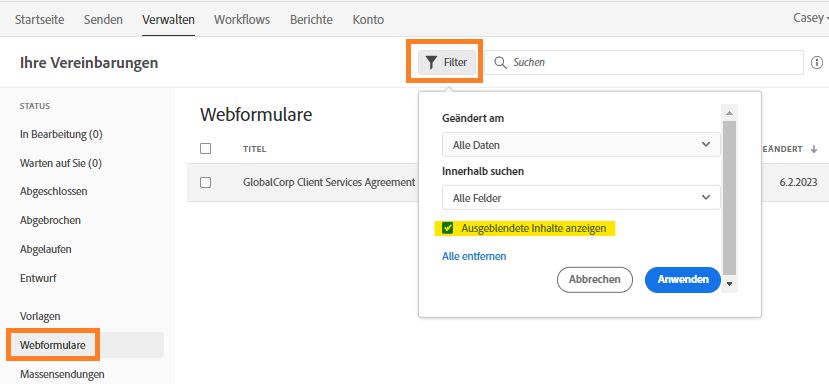829x384 pixels.
Task: Click the TITEL column header
Action: (254, 149)
